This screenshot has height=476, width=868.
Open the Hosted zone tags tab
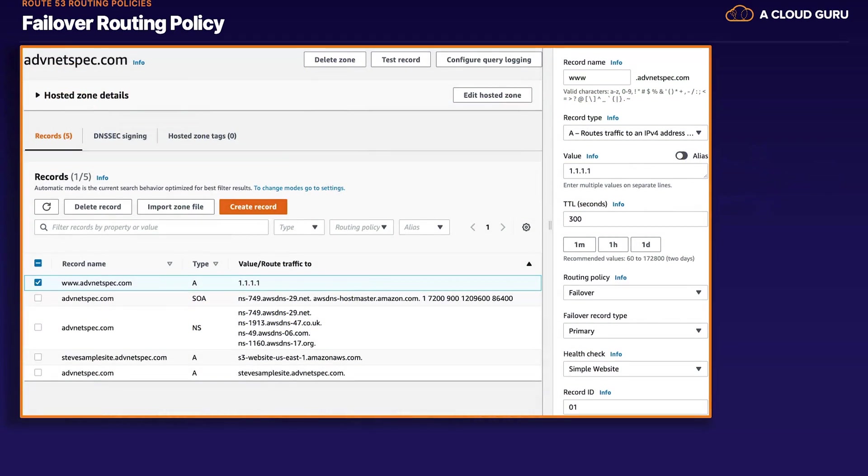click(202, 136)
